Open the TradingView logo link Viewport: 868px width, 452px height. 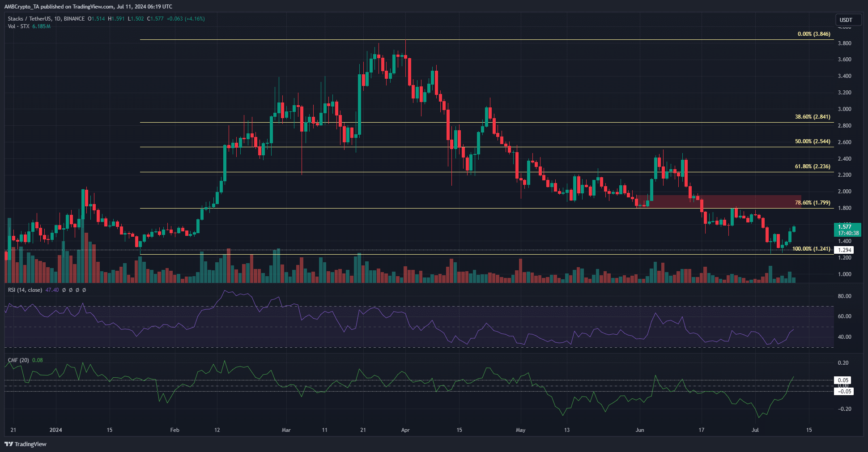(x=26, y=444)
